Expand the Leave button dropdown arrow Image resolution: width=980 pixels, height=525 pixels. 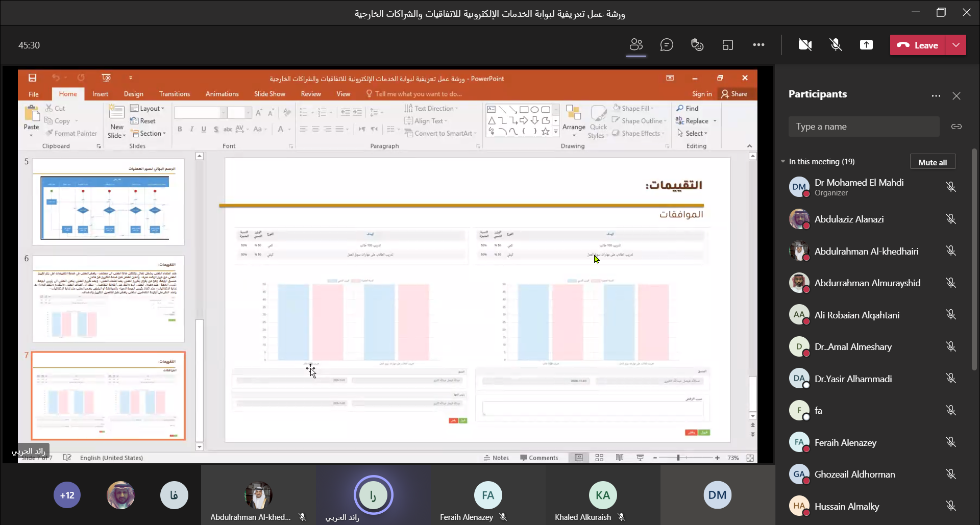click(x=956, y=45)
